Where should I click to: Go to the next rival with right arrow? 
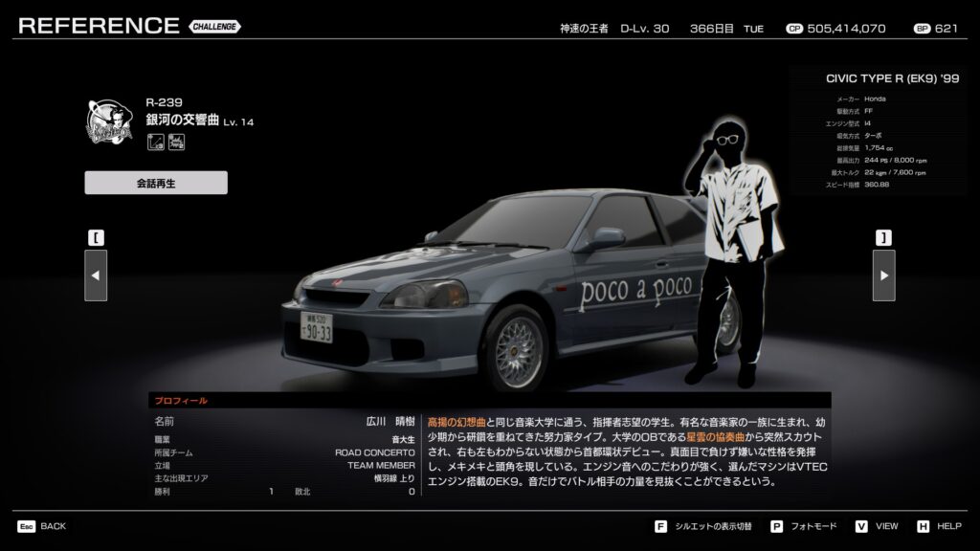pos(883,275)
